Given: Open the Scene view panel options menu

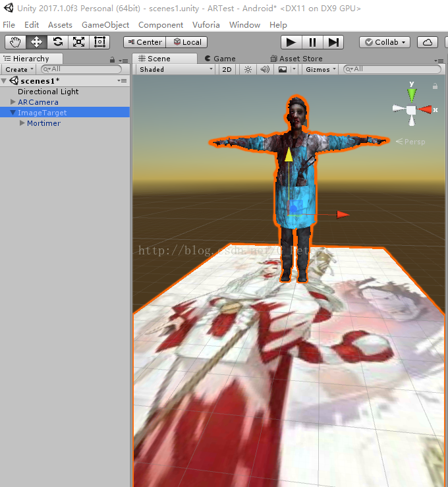Looking at the screenshot, I should 438,61.
